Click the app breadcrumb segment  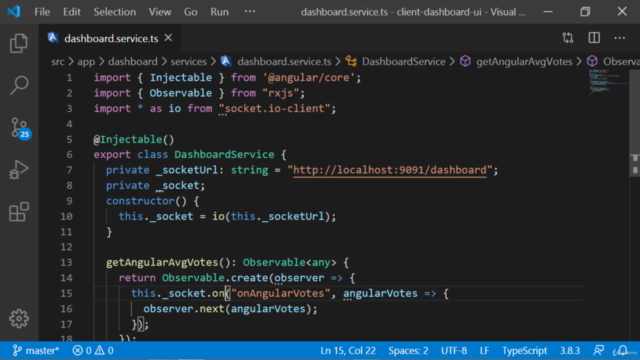coord(86,62)
